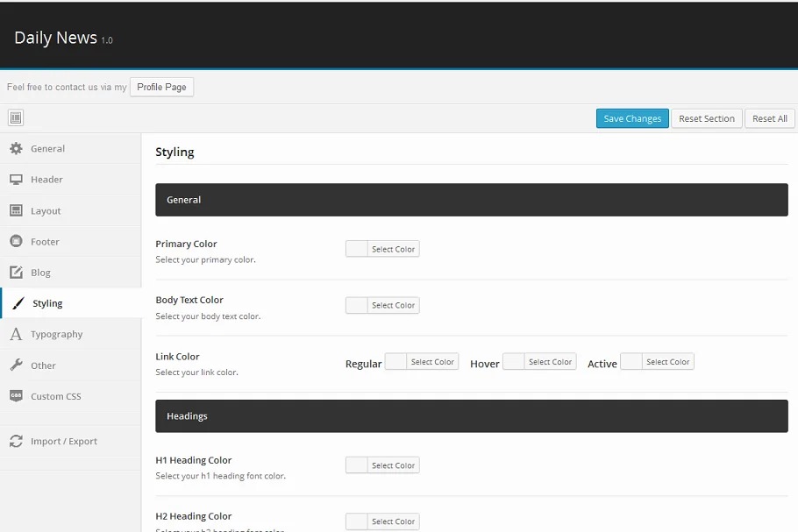
Task: Click the Other wrench icon
Action: click(x=16, y=365)
